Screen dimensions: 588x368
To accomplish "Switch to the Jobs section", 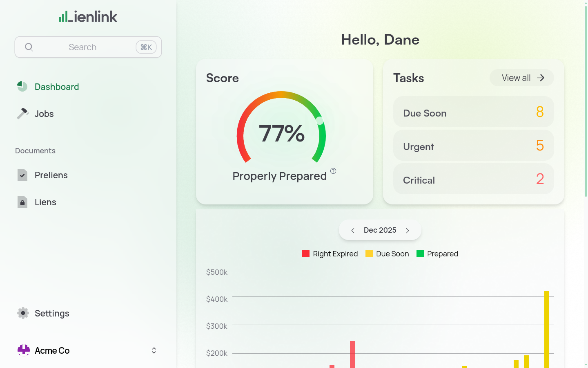I will coord(44,113).
